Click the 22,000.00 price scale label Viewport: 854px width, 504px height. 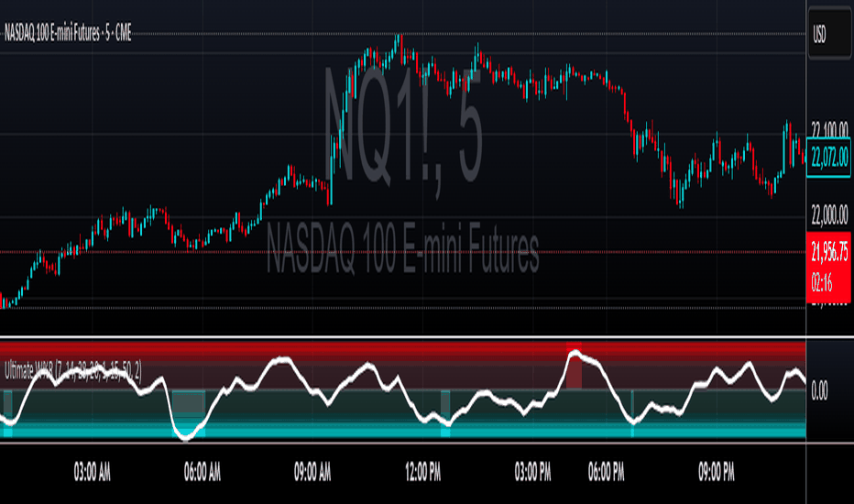click(829, 215)
